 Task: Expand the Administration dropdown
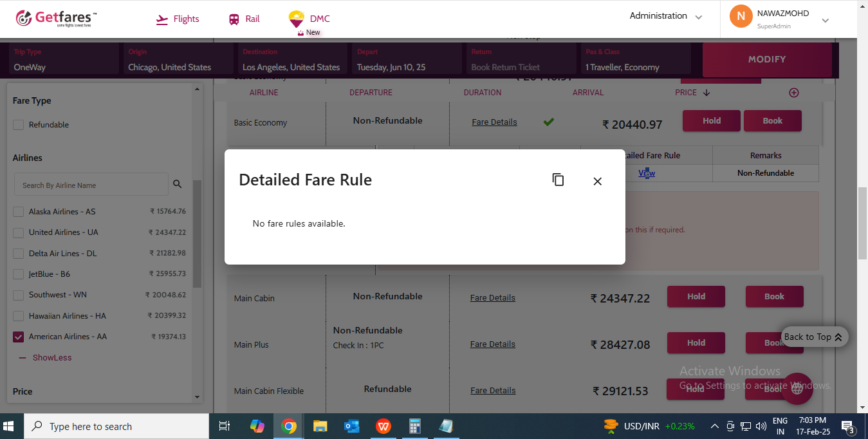(665, 16)
